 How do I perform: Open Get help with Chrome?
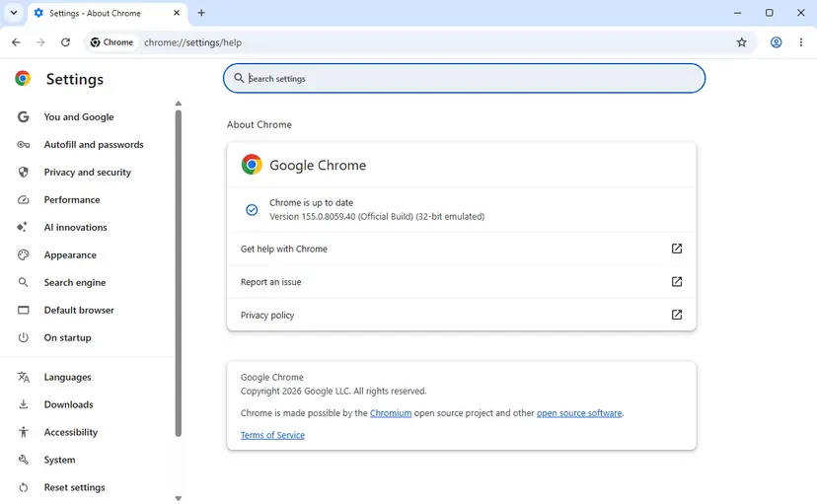pos(462,249)
